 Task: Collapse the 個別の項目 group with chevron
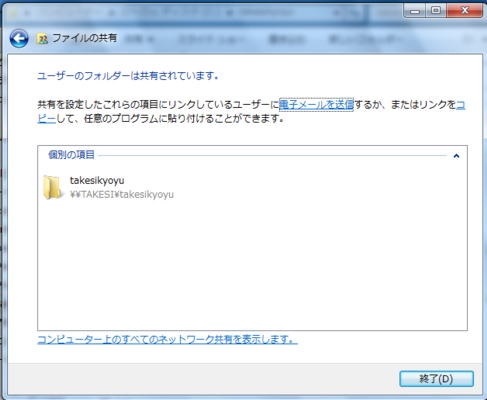(456, 156)
